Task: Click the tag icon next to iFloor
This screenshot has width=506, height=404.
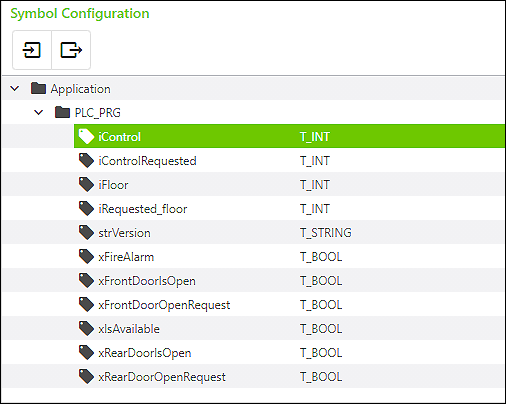Action: click(86, 185)
